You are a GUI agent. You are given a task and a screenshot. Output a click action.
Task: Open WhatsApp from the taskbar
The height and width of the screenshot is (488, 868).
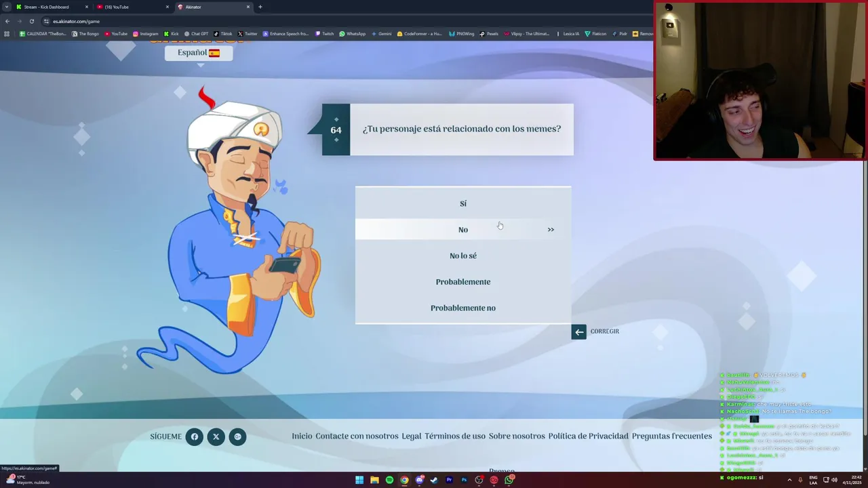(x=509, y=480)
